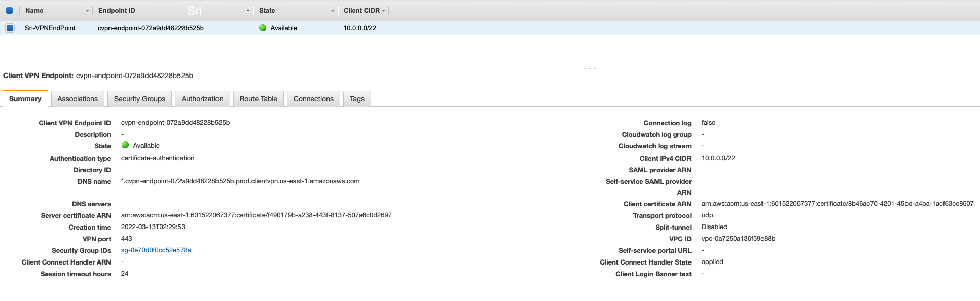Toggle the select-all checkbox in table header

coord(9,10)
